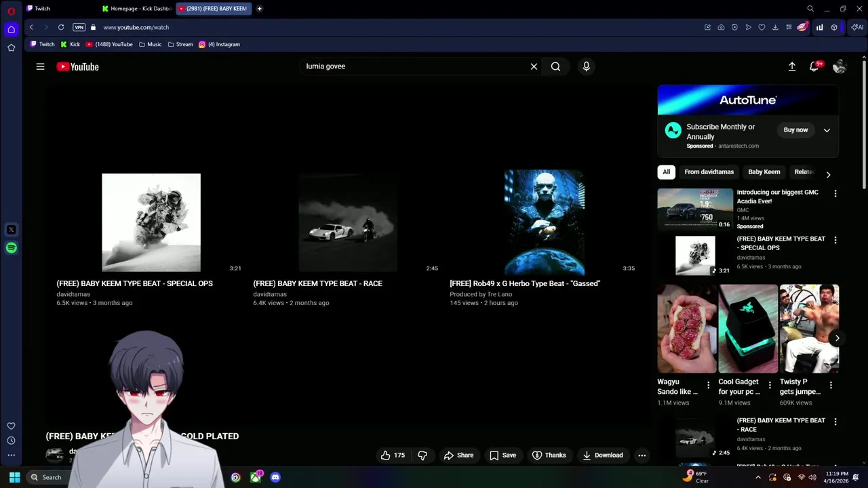Run the YouTube search magnifier button
Screen dimensions: 868x488
(x=555, y=66)
